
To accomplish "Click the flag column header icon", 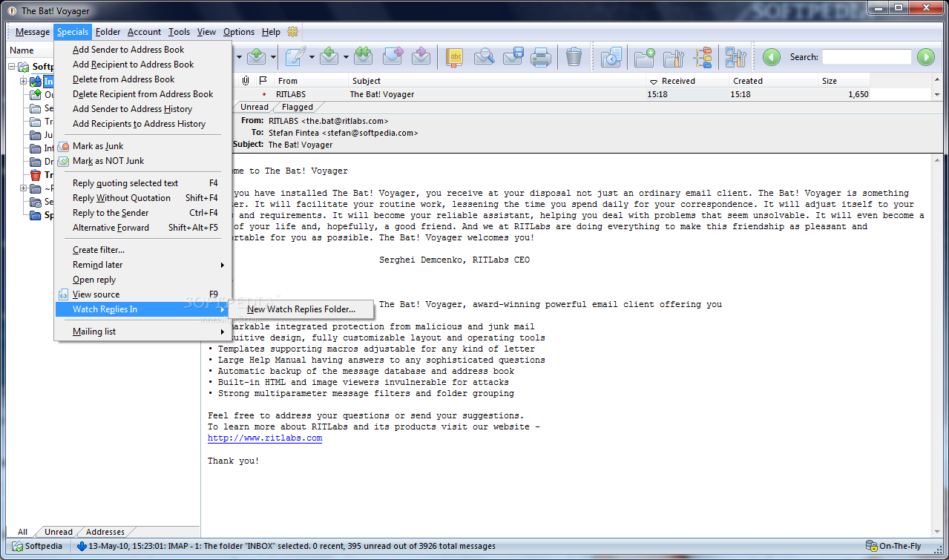I will click(262, 81).
